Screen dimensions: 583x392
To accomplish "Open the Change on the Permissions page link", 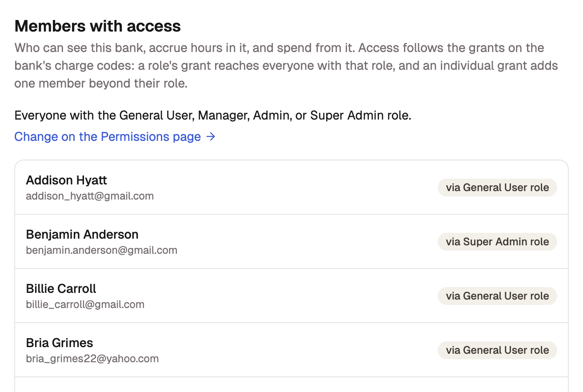I will point(115,136).
